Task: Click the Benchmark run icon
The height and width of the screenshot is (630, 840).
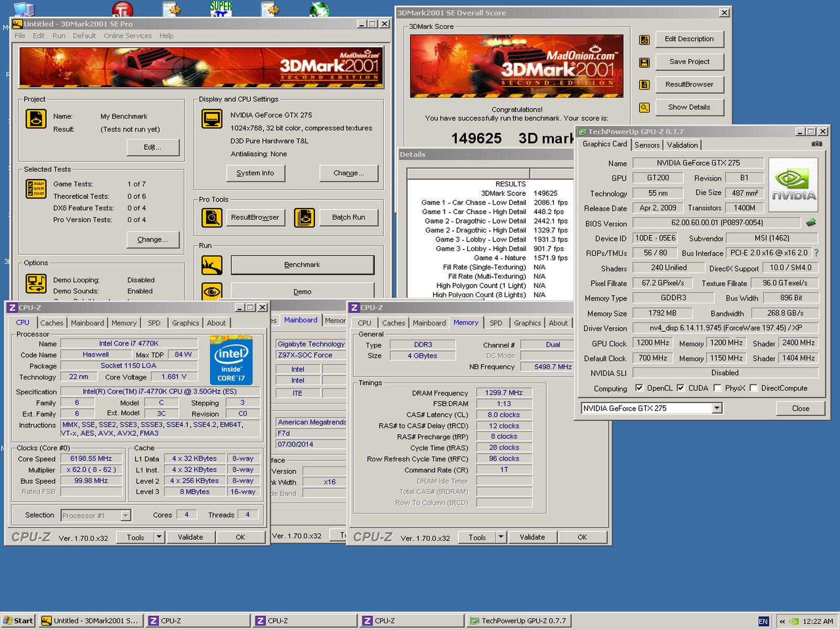Action: tap(212, 265)
